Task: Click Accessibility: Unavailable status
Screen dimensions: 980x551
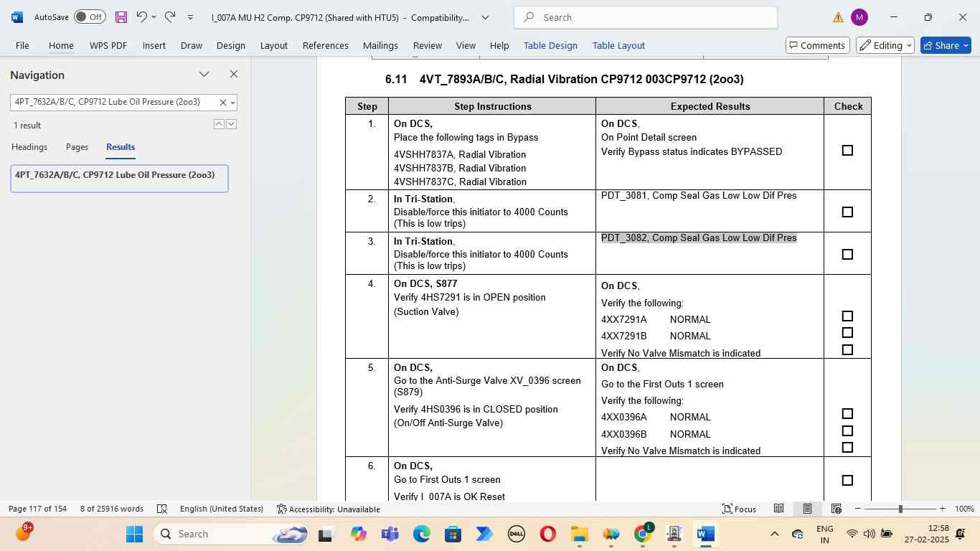Action: (x=329, y=509)
